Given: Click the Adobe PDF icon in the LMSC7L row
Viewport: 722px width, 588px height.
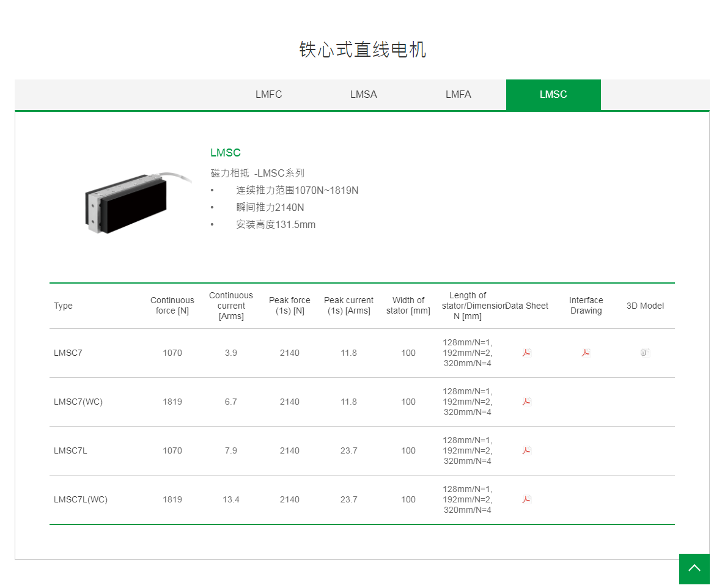Looking at the screenshot, I should click(x=526, y=450).
